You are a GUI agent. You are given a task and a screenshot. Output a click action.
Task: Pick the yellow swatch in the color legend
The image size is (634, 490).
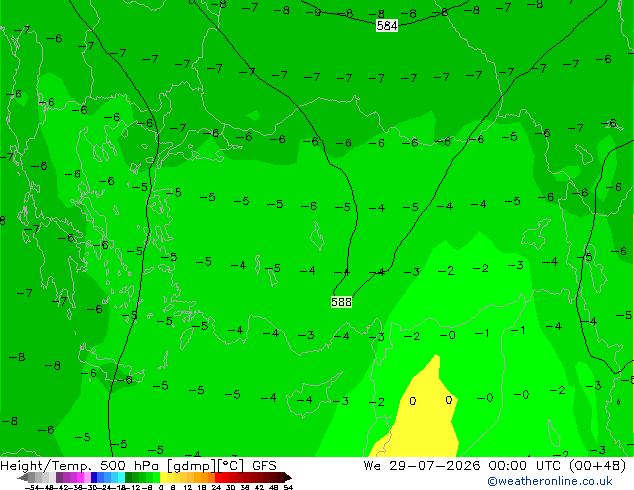click(163, 477)
